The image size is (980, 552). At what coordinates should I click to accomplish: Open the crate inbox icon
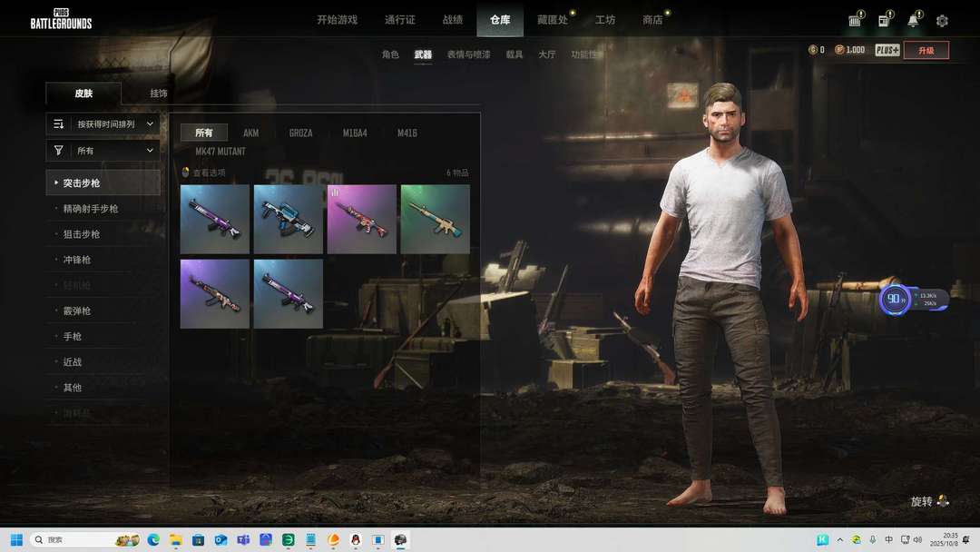855,20
